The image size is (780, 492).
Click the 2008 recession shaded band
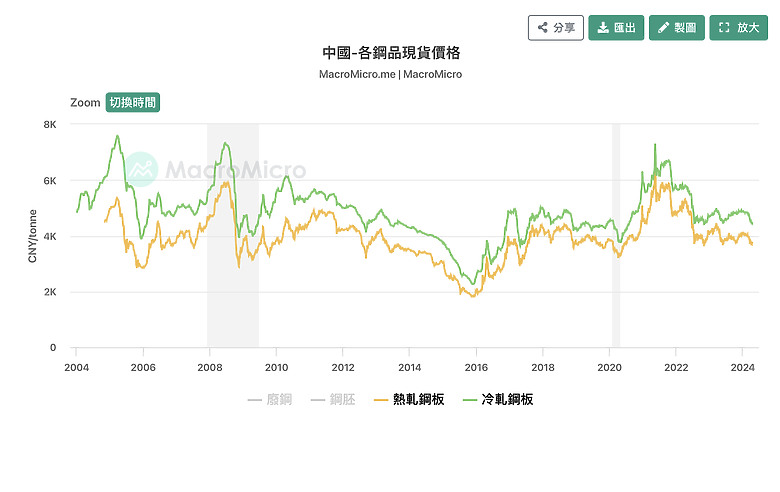(233, 236)
